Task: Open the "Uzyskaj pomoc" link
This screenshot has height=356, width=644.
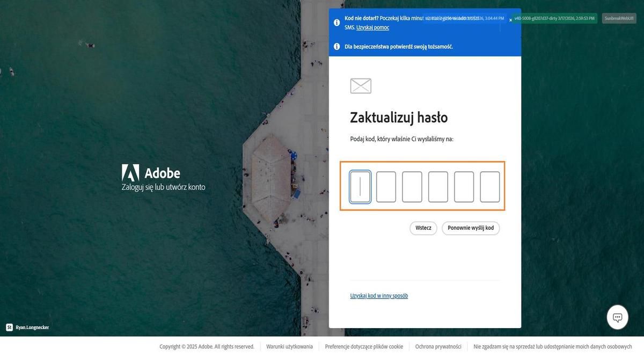Action: [372, 27]
